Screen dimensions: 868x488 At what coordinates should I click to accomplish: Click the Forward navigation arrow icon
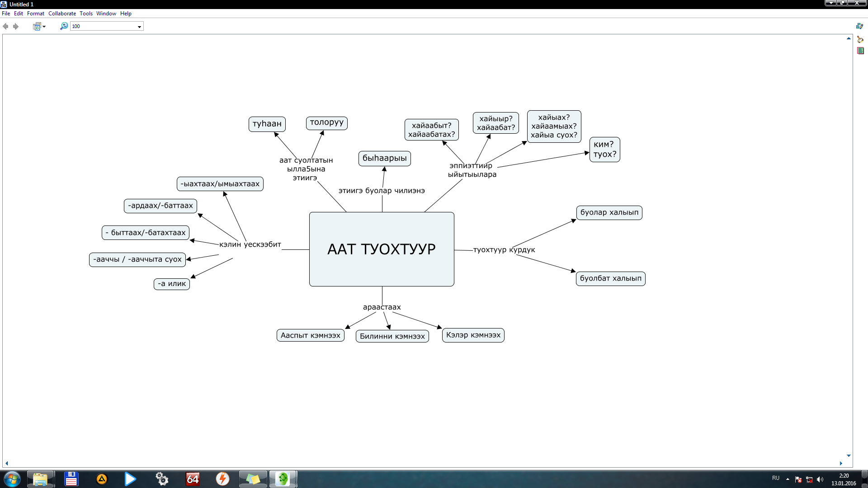(15, 26)
